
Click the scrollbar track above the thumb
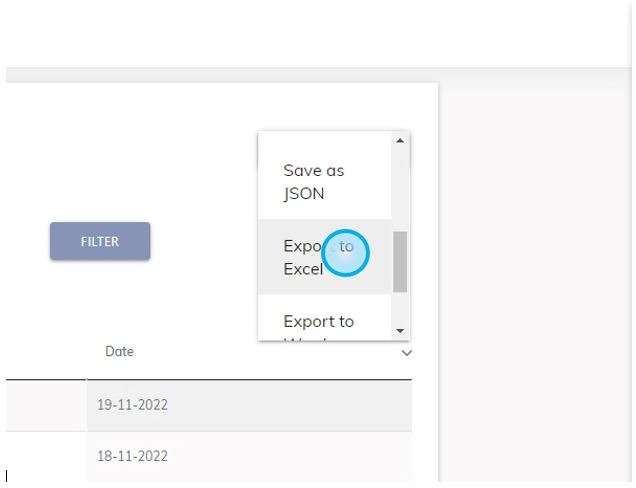point(400,189)
